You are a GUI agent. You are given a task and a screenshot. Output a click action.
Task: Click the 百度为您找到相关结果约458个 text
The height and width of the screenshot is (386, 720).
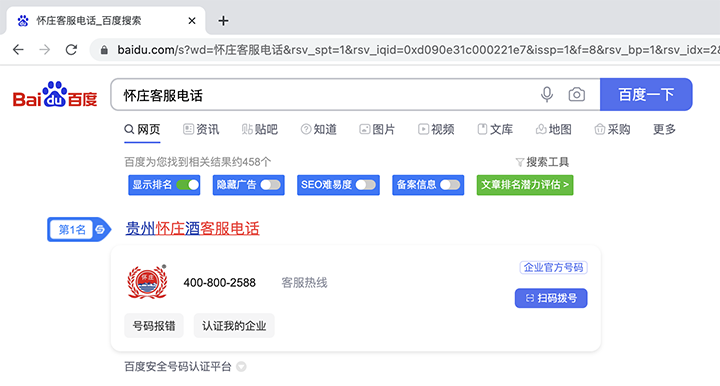pyautogui.click(x=197, y=162)
